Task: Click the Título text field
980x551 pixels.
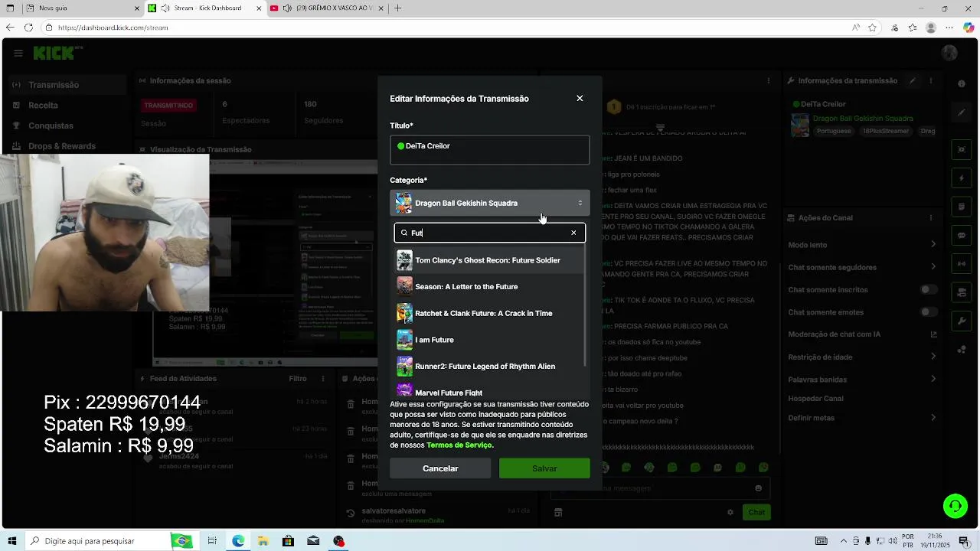Action: tap(490, 150)
